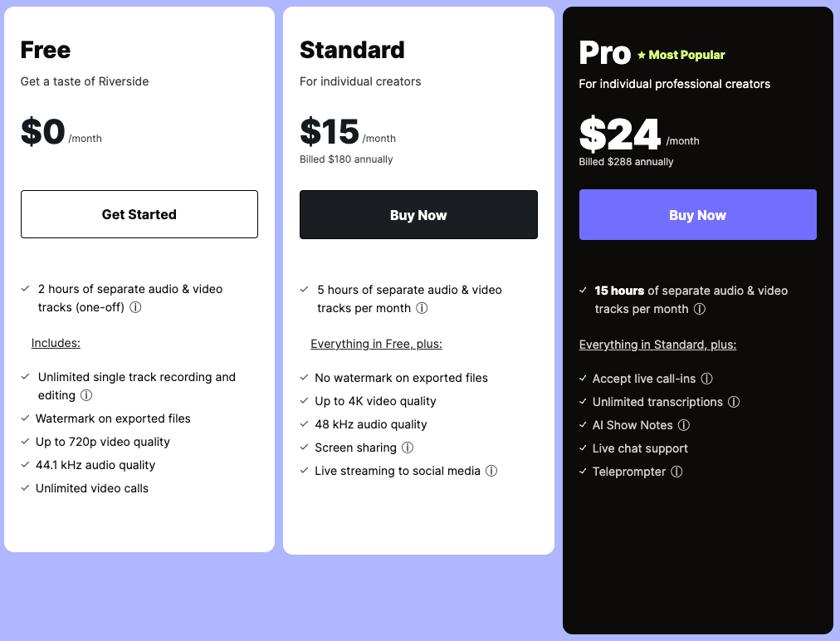Click the Get Started button on Free plan

[139, 214]
